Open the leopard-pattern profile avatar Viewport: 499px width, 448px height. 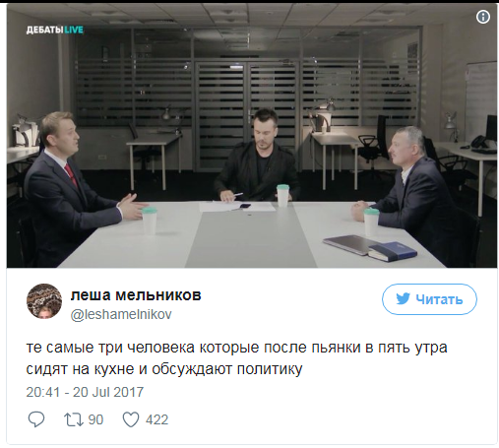44,301
